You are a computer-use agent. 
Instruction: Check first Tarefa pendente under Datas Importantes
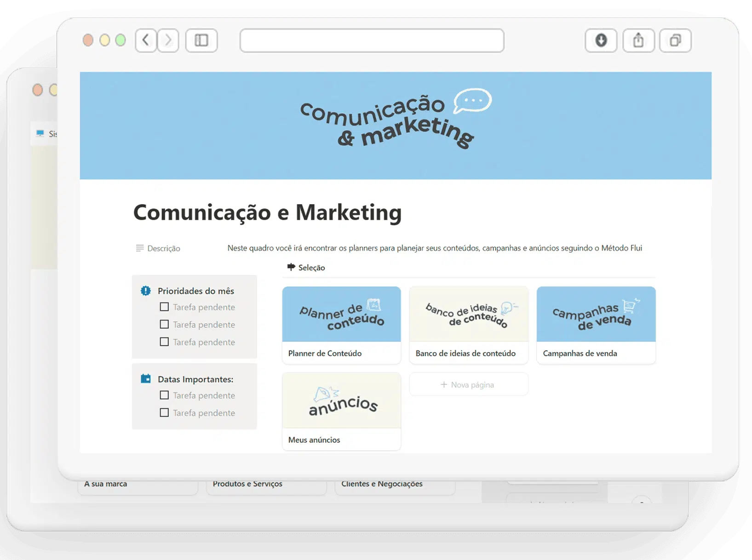(x=164, y=395)
